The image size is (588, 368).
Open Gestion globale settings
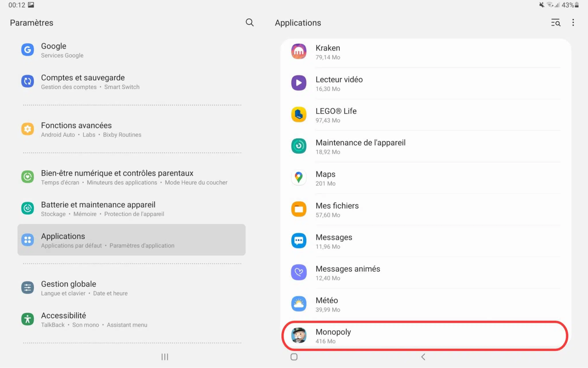pos(131,288)
